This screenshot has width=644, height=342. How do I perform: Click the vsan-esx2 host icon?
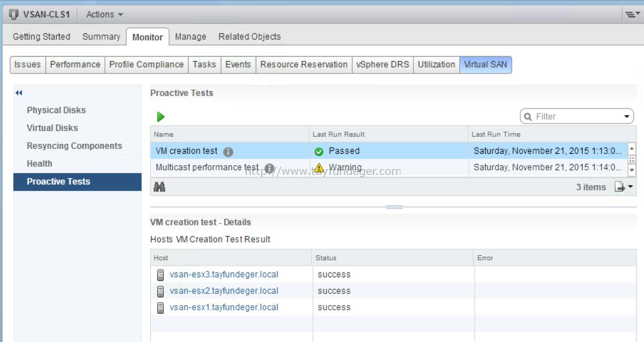[160, 291]
